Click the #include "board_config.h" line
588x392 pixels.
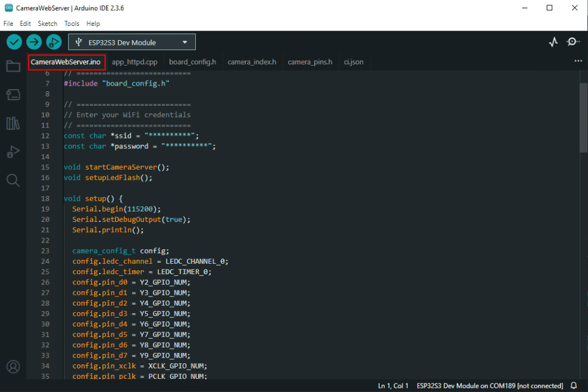[117, 83]
